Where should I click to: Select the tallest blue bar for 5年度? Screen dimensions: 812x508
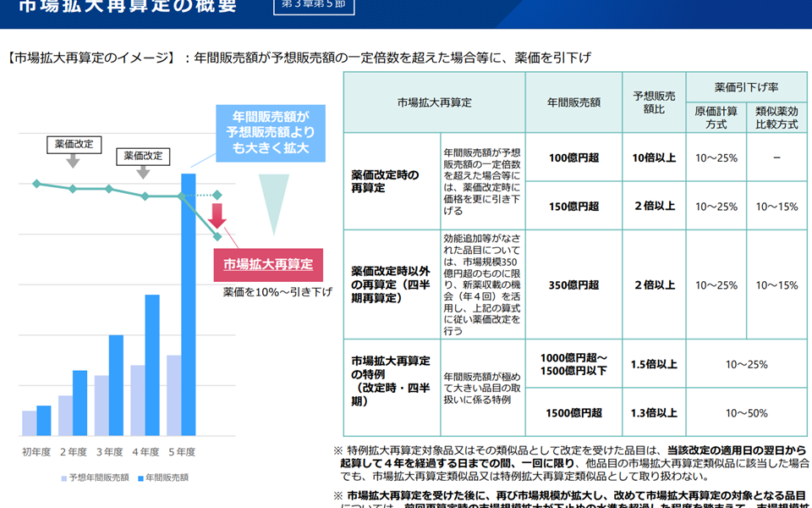[189, 304]
